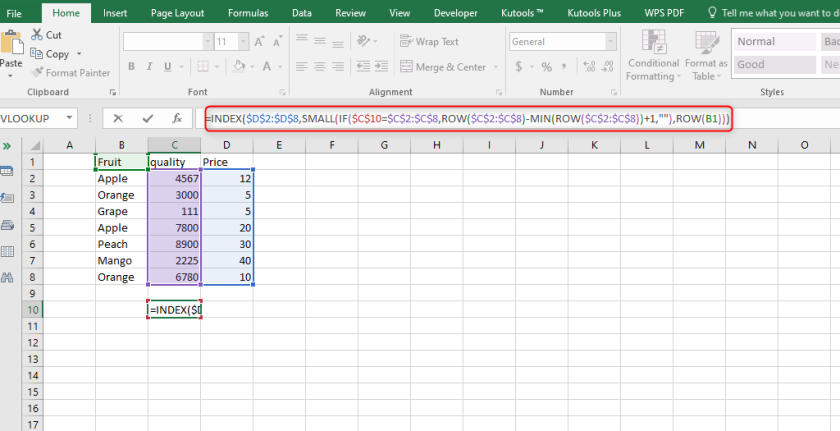Click Top Align icon
This screenshot has width=840, height=431.
(302, 40)
